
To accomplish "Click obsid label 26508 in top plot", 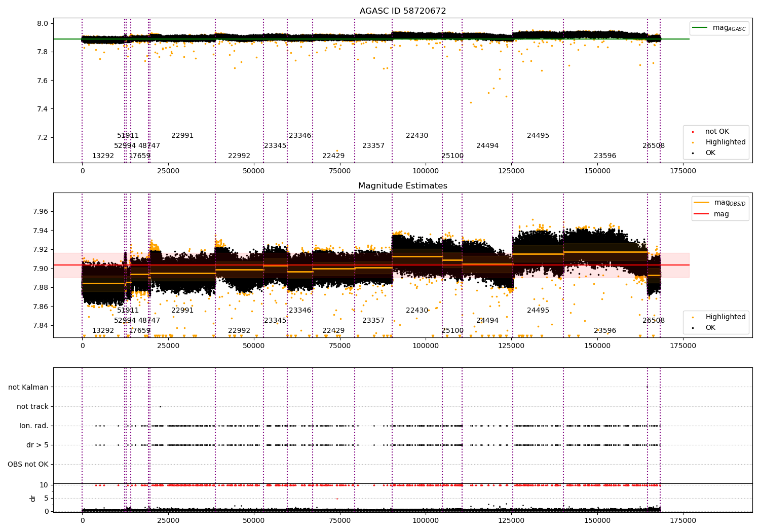I will [x=654, y=146].
